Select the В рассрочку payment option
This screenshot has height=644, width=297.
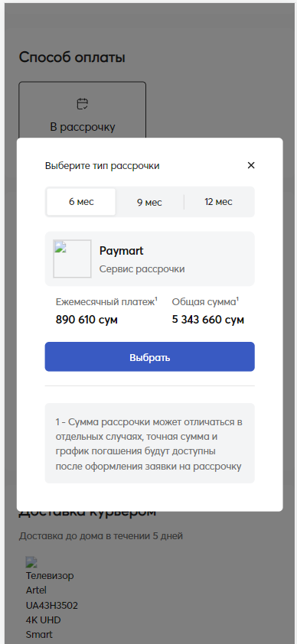pos(82,114)
